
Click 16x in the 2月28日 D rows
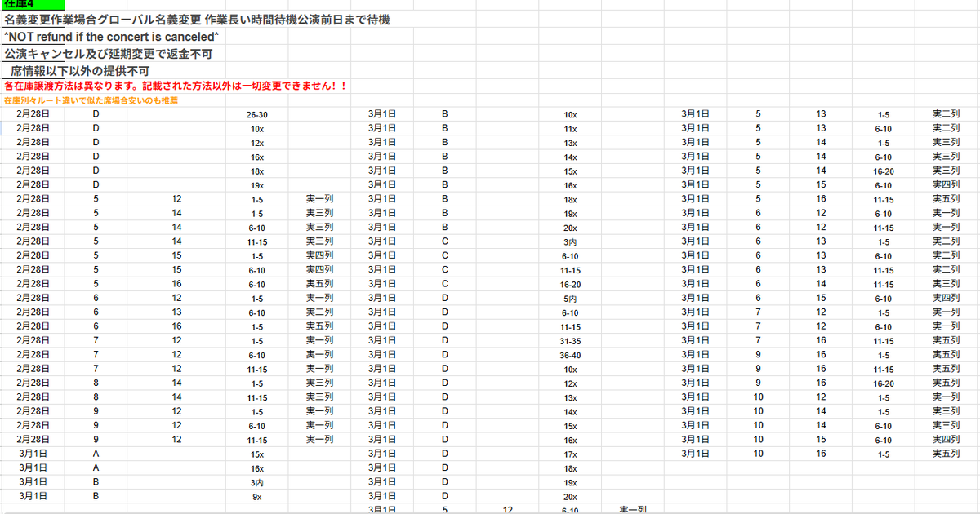pos(256,157)
